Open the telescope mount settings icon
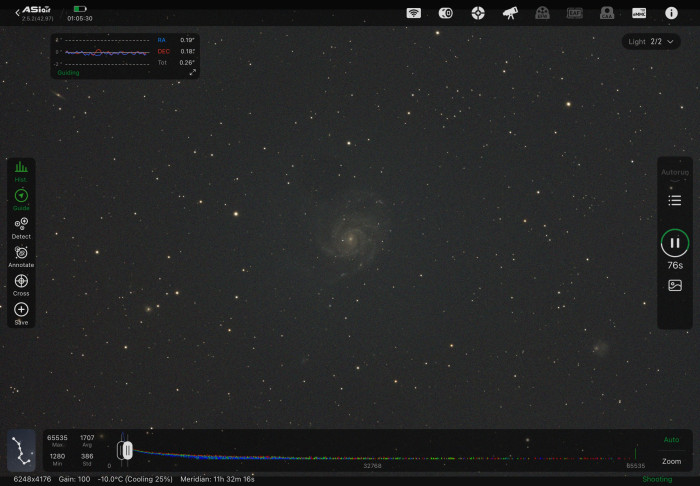Screen dimensions: 700x486 510,13
